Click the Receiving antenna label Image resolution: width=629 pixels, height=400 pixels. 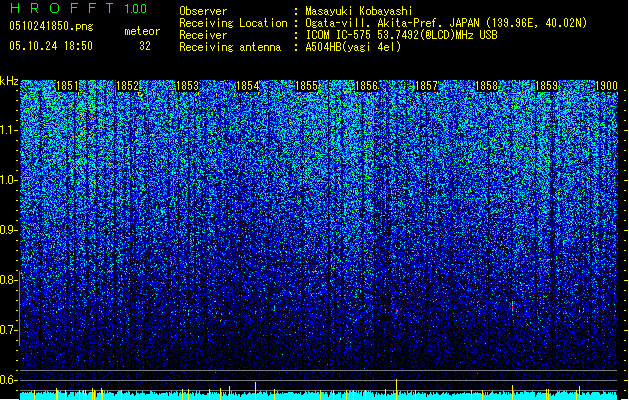pos(230,47)
